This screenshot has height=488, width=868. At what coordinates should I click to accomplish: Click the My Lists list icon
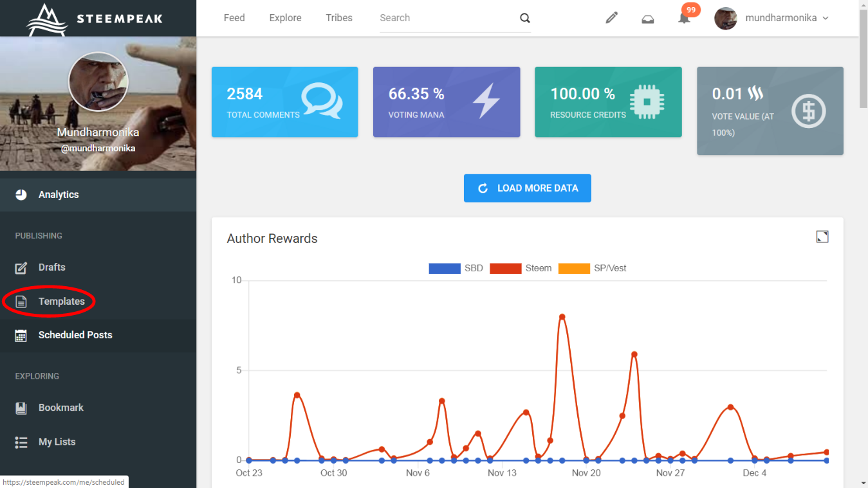(21, 442)
